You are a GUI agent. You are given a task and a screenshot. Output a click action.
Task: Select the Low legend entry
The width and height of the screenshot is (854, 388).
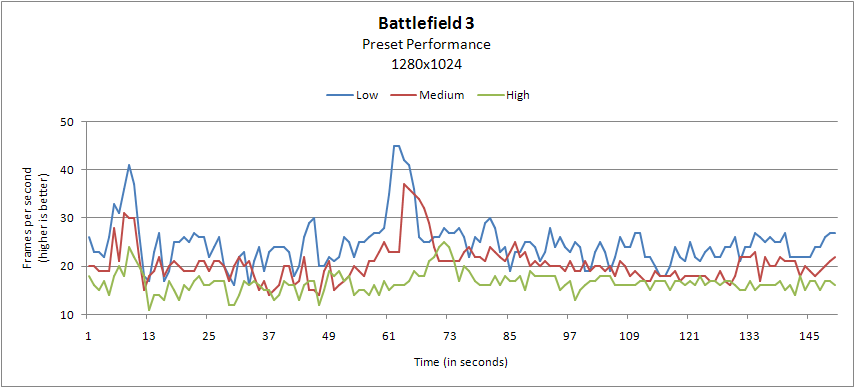point(353,95)
